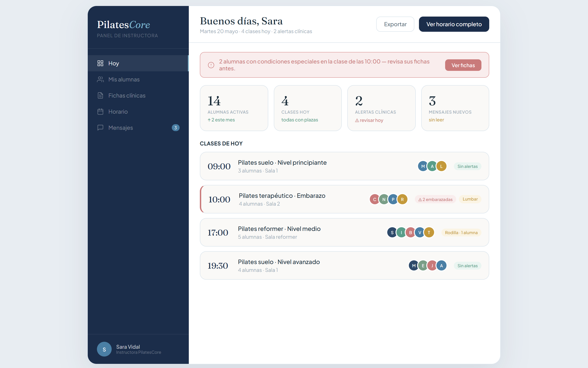This screenshot has width=588, height=368.
Task: Click avatar M in the 19:30 class
Action: tap(413, 265)
